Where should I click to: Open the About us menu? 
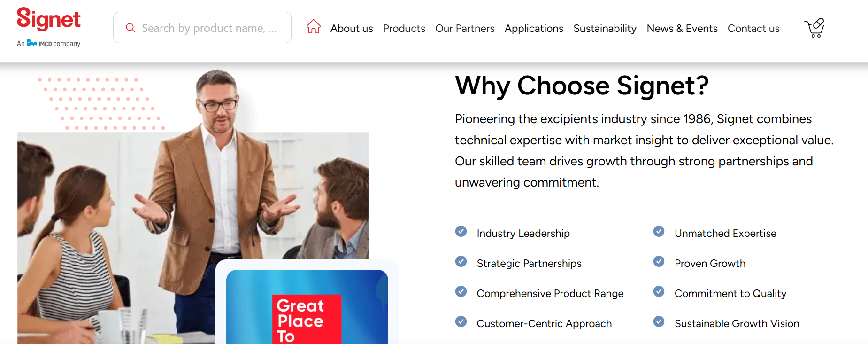click(352, 29)
